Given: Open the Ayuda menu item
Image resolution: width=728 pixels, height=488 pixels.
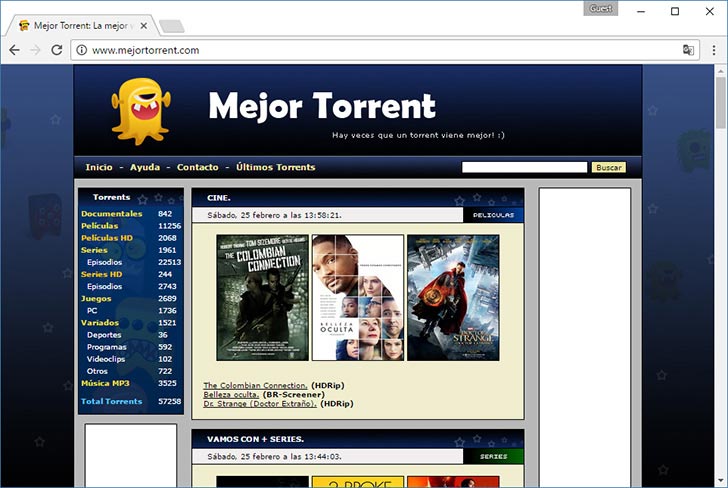Looking at the screenshot, I should (x=145, y=167).
